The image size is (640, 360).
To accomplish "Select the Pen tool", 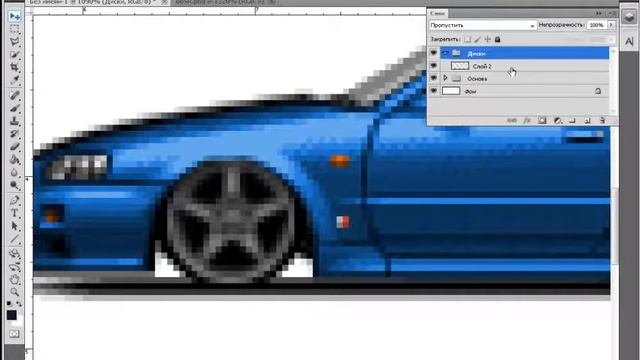I will tap(14, 200).
